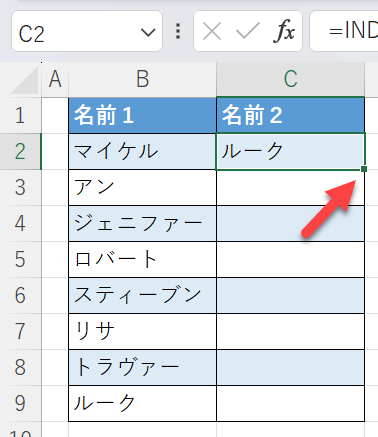Screen dimensions: 378x437
Task: Select cell B9 containing ルーク
Action: tap(142, 404)
